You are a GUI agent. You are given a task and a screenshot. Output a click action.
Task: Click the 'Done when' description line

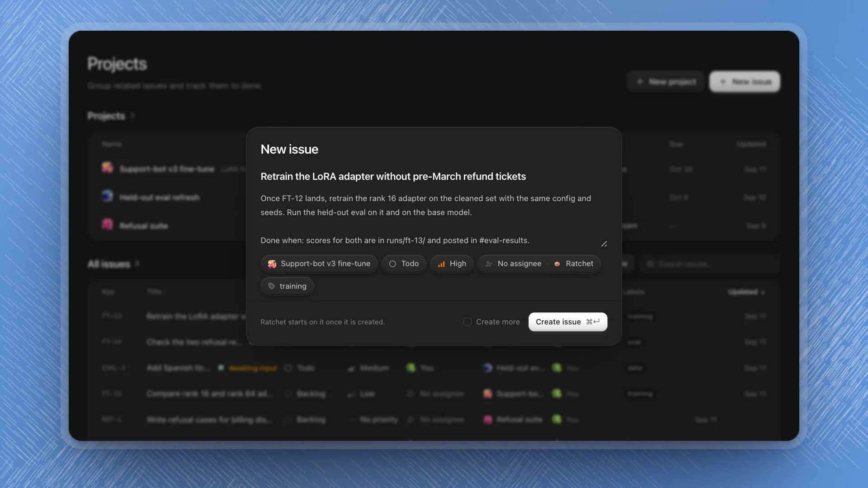click(395, 240)
